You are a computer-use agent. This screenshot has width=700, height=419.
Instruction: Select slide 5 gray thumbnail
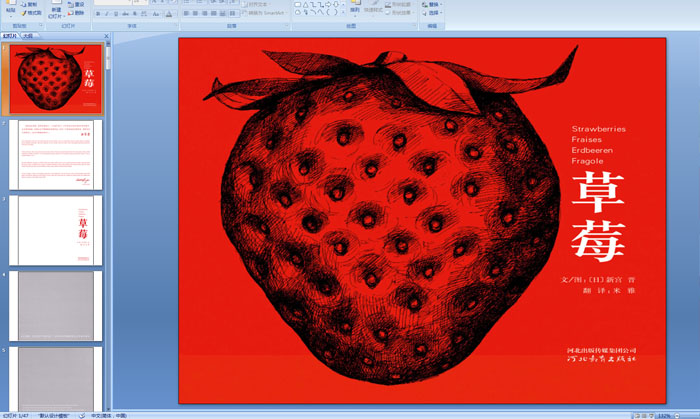tap(56, 379)
